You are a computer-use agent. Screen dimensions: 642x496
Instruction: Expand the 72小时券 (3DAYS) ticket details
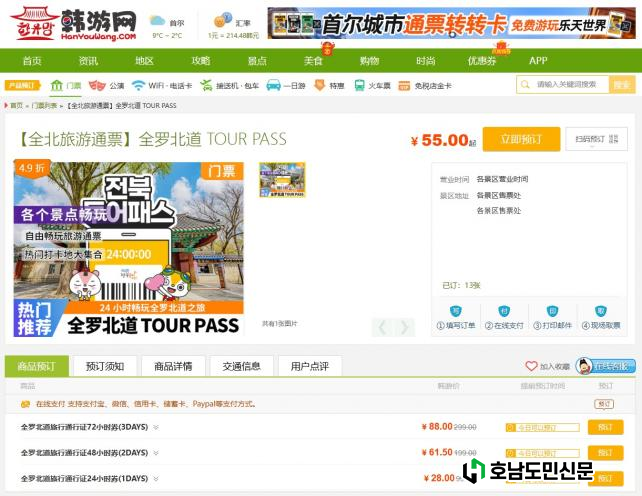(x=156, y=427)
